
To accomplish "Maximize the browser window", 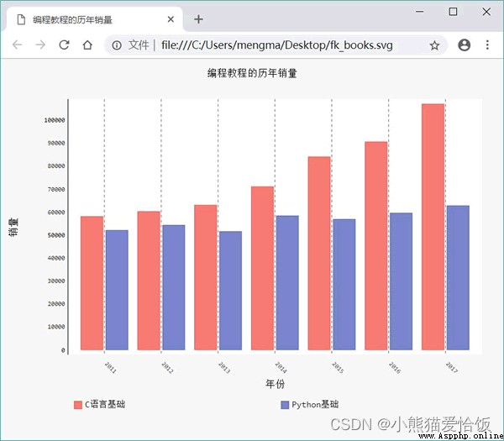I will tap(453, 12).
